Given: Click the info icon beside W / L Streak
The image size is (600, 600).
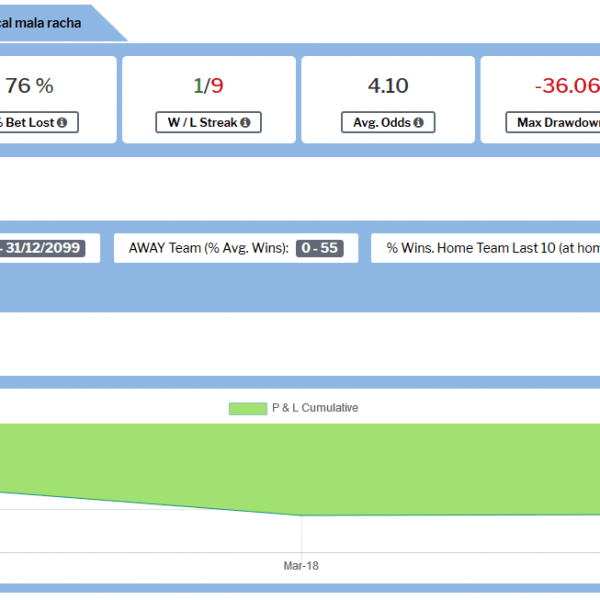Looking at the screenshot, I should click(245, 123).
